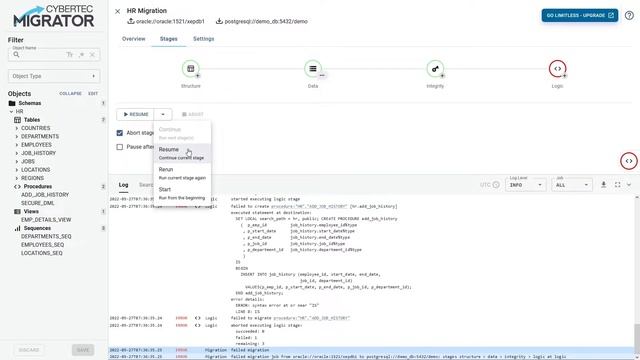Switch to the Settings tab
Image resolution: width=640 pixels, height=360 pixels.
tap(203, 39)
